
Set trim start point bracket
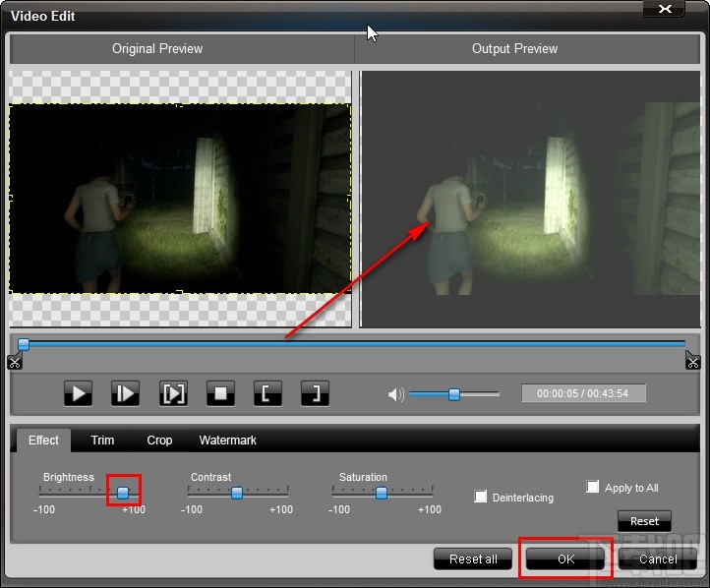[x=267, y=393]
